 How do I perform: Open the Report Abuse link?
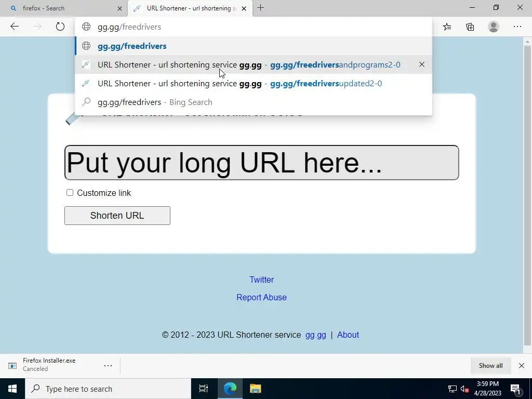point(262,297)
